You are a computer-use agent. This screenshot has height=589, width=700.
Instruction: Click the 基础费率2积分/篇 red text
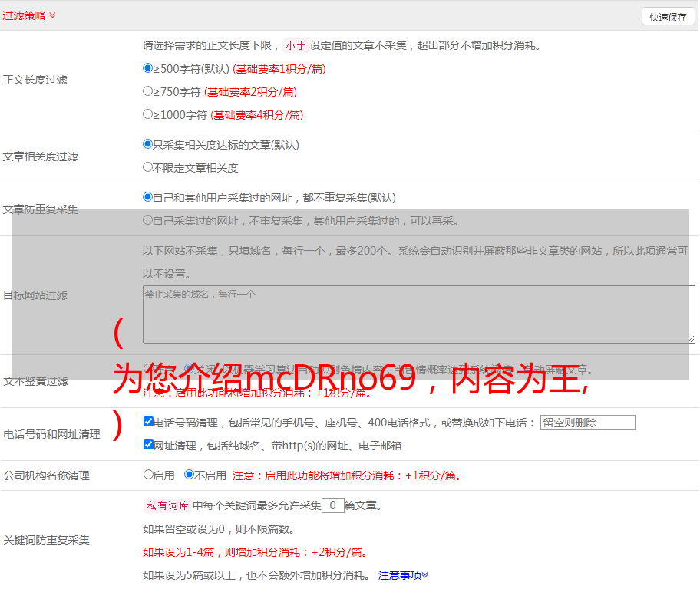(250, 92)
